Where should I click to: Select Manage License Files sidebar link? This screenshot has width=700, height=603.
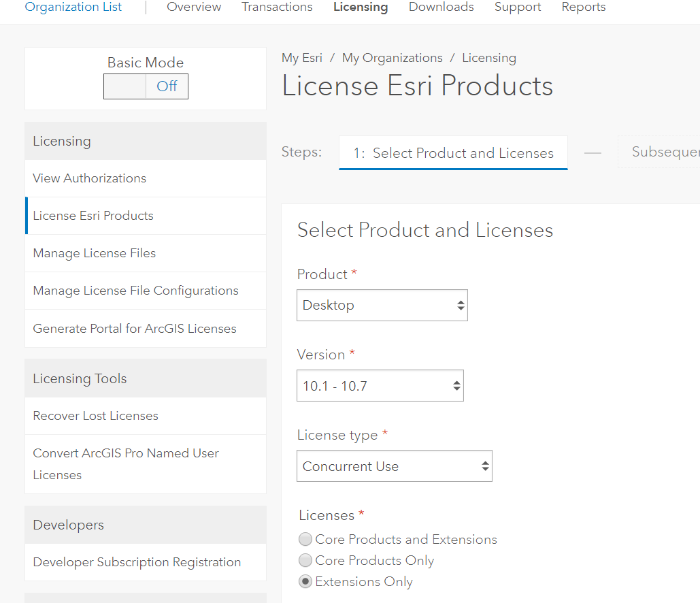[x=94, y=253]
